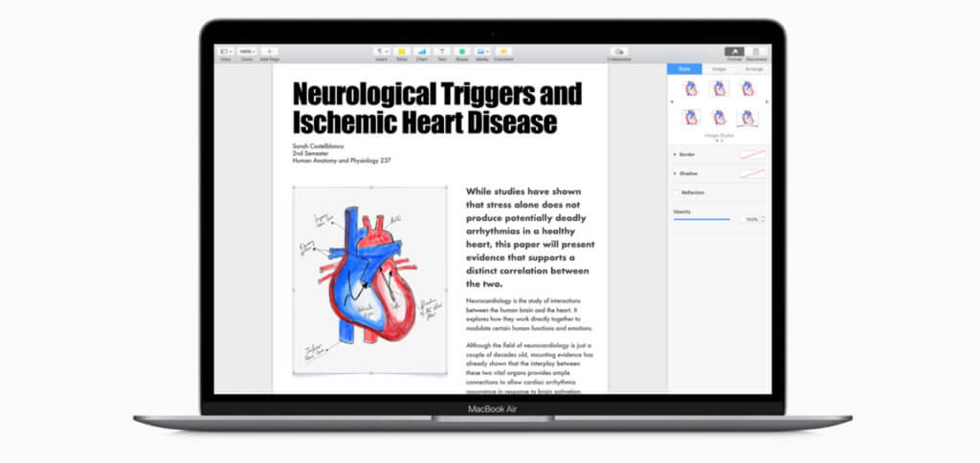The image size is (980, 463).
Task: Click the Opacity slider track
Action: click(702, 219)
